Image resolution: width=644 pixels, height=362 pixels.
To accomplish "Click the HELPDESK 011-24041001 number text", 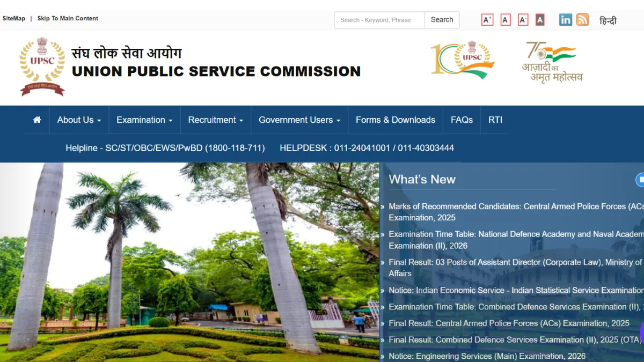I will pyautogui.click(x=367, y=148).
